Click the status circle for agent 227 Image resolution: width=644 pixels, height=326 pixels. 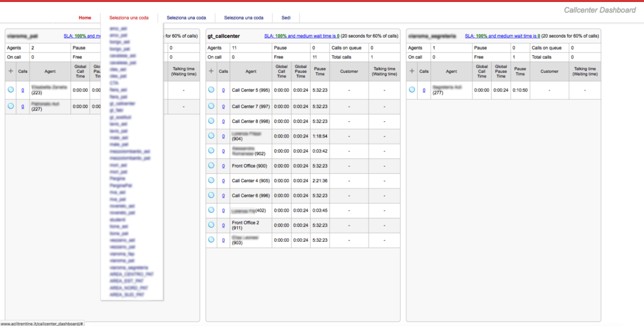click(10, 106)
